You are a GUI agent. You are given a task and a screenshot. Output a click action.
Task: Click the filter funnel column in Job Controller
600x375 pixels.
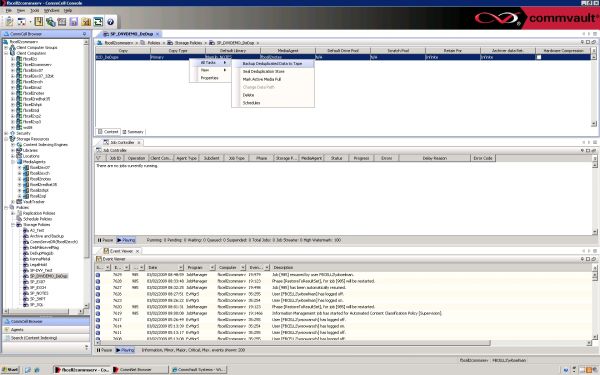coord(99,158)
